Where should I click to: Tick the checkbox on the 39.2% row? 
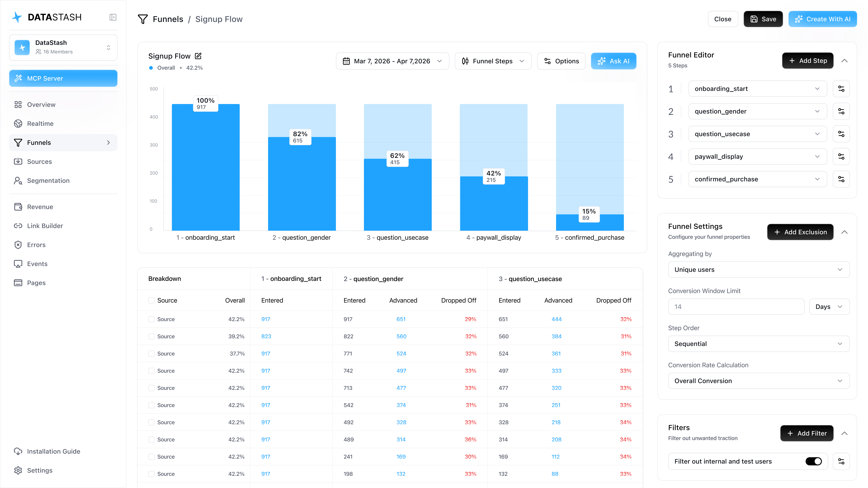coord(151,336)
